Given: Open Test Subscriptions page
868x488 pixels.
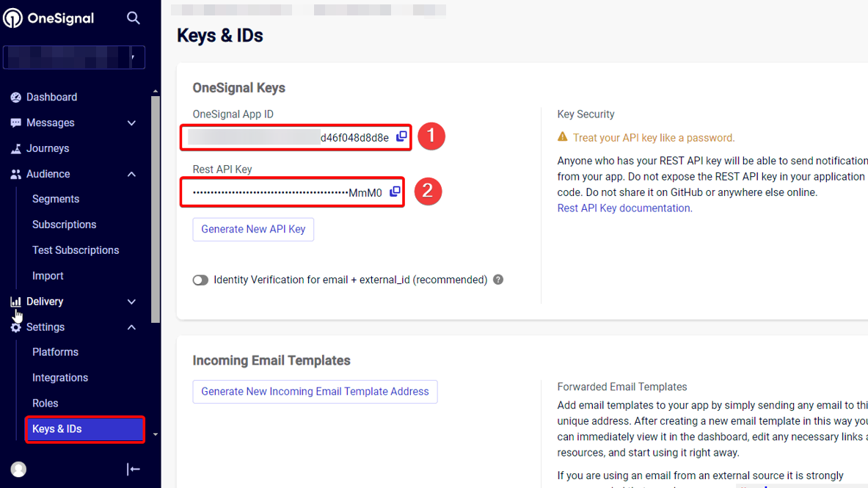Looking at the screenshot, I should point(76,250).
